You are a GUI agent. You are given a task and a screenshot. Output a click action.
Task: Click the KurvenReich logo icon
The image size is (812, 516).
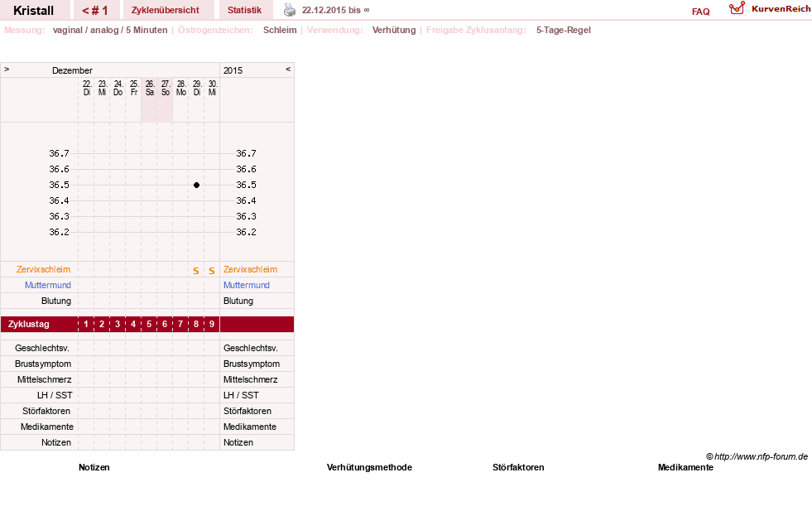[737, 8]
